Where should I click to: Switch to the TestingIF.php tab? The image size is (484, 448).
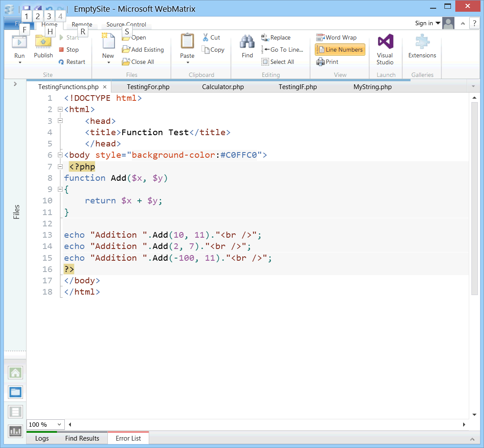[297, 87]
